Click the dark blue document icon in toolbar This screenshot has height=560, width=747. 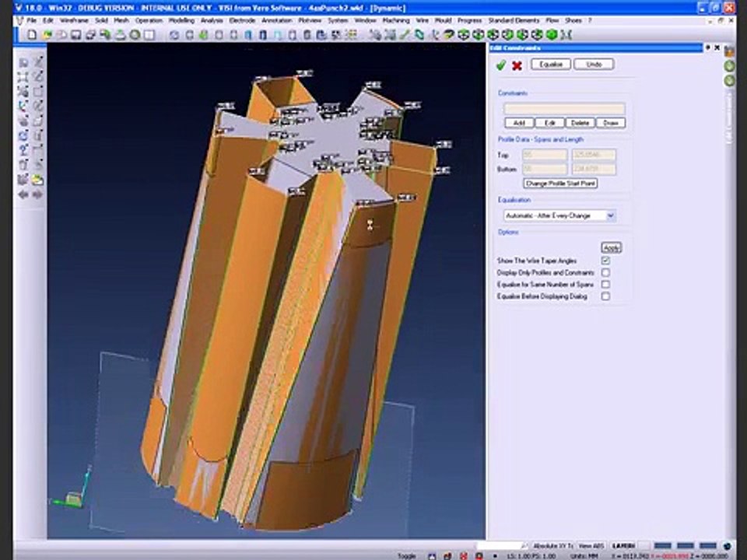[x=262, y=35]
